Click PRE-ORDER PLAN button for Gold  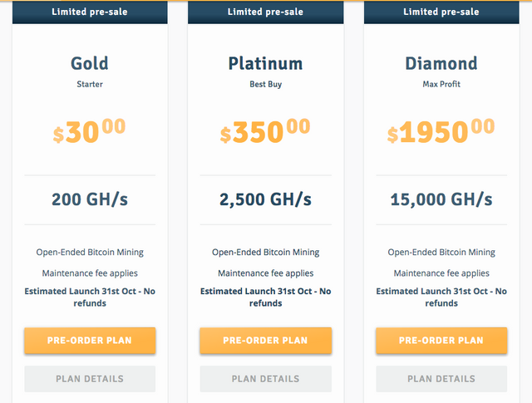point(90,340)
